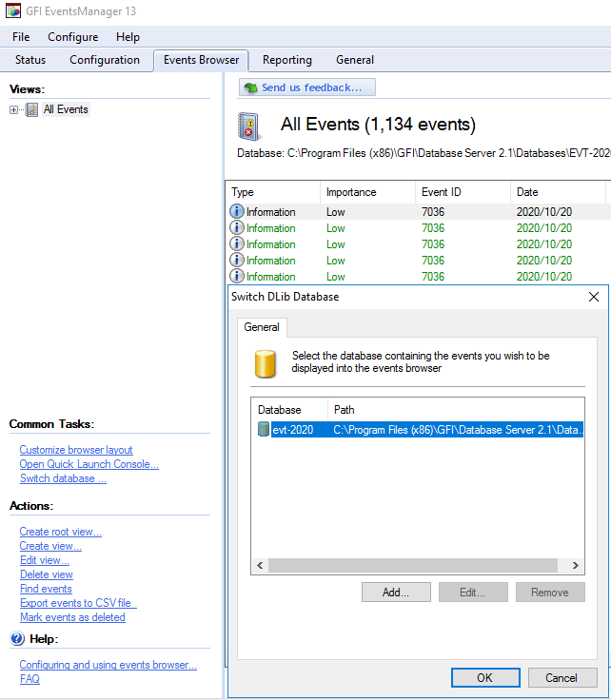Viewport: 611px width, 700px height.
Task: Click the right arrow of dialog horizontal scrollbar
Action: [575, 565]
